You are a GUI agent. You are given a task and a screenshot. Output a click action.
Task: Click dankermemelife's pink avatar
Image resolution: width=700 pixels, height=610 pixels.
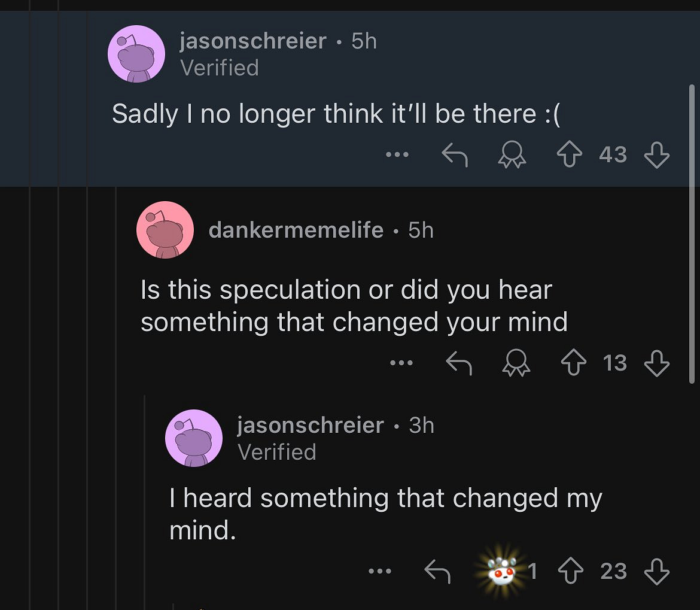[x=165, y=230]
